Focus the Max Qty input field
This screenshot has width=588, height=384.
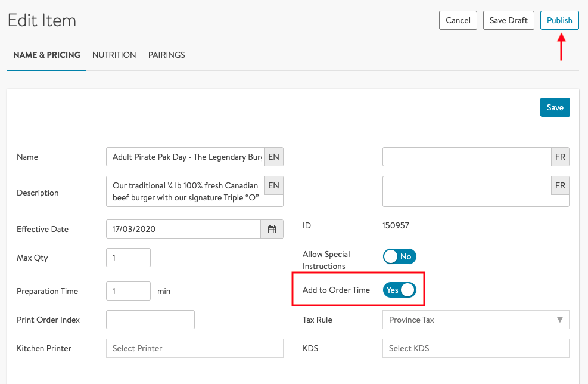tap(128, 258)
